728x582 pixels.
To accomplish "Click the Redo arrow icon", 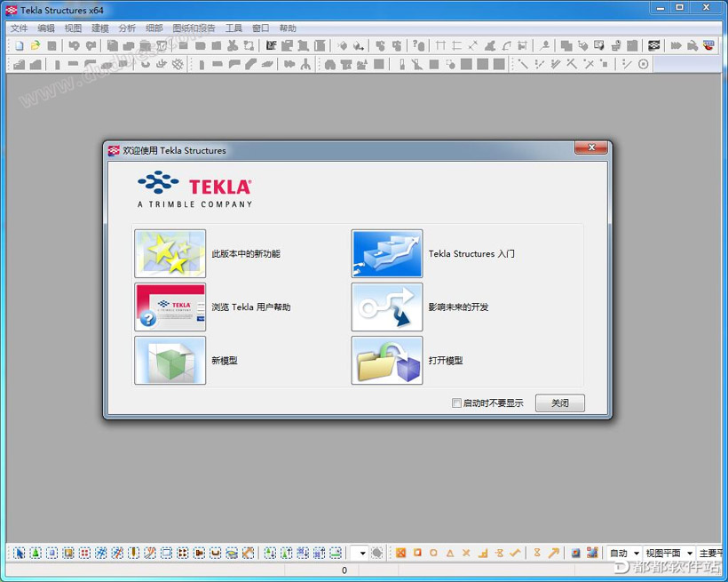I will (x=91, y=45).
